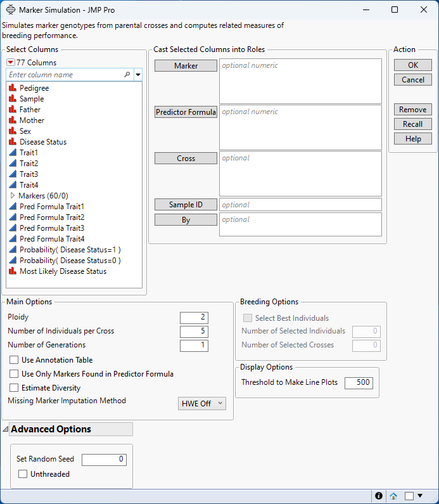Viewport: 439px width, 504px height.
Task: Toggle the status bar window checkbox
Action: pyautogui.click(x=409, y=496)
